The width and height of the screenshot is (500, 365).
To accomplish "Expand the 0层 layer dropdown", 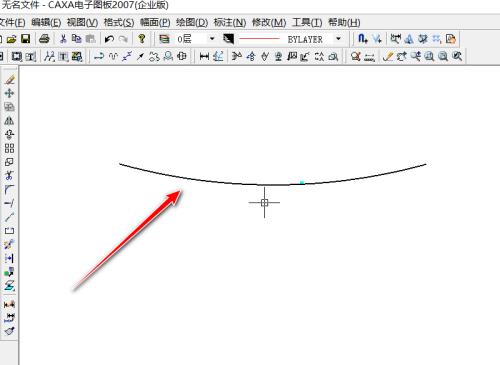I will pyautogui.click(x=212, y=39).
